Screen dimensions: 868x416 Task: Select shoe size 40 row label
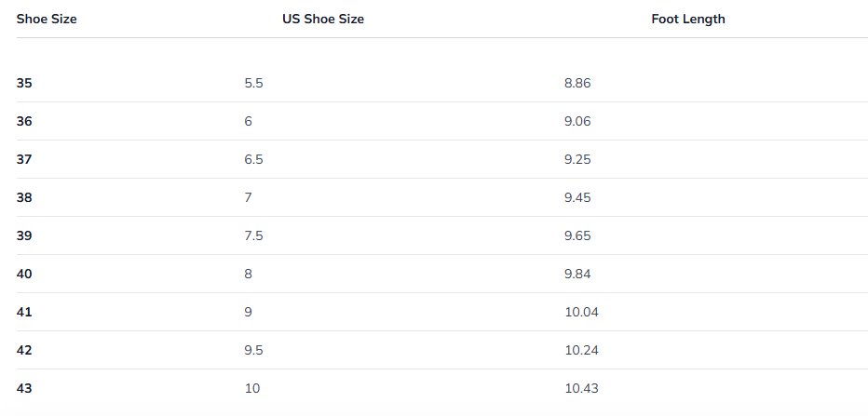pos(24,274)
